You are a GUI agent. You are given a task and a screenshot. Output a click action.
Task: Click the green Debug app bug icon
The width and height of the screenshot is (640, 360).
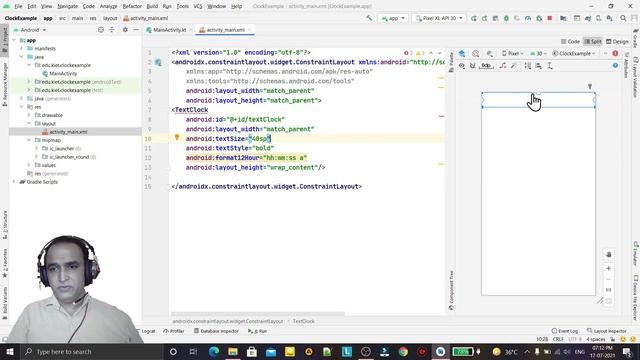click(x=506, y=18)
